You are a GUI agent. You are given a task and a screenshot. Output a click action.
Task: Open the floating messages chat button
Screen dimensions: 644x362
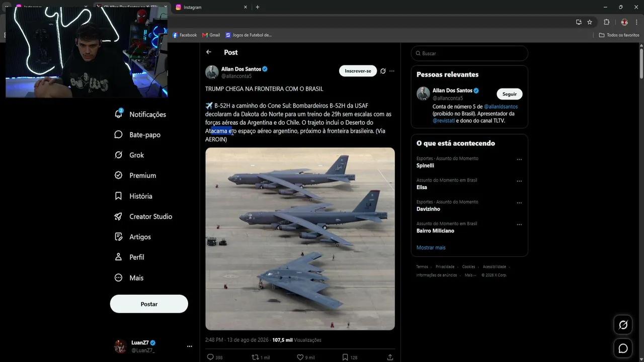click(x=623, y=348)
